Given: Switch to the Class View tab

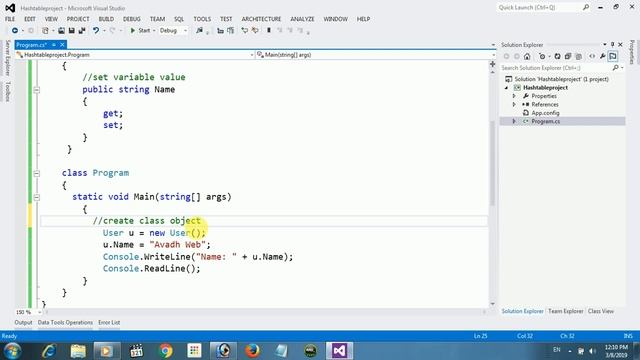Looking at the screenshot, I should pyautogui.click(x=600, y=311).
